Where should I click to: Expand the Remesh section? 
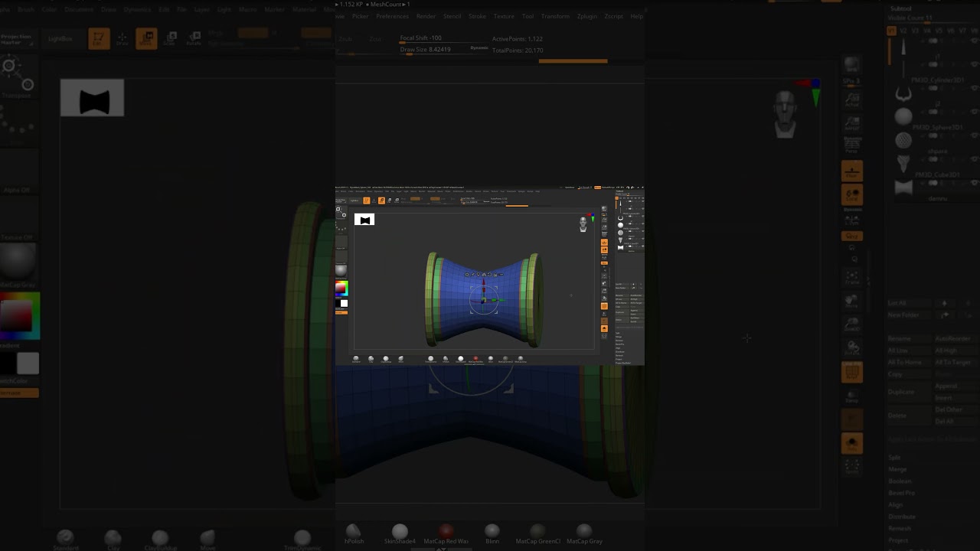click(899, 528)
